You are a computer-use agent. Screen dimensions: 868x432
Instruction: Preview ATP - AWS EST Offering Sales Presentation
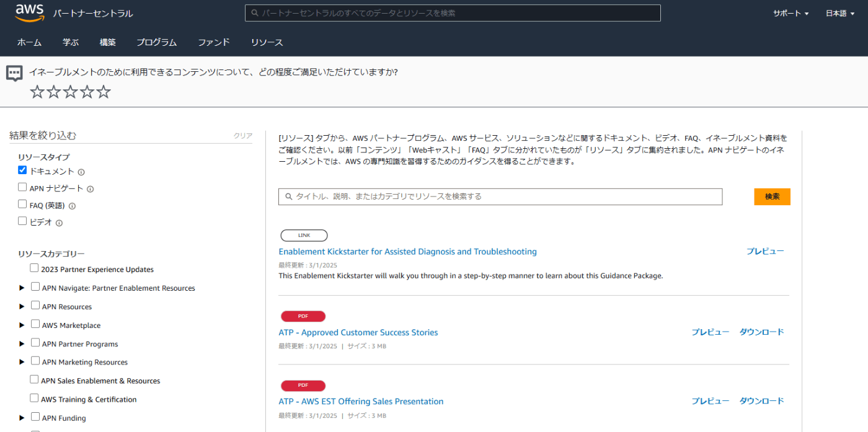[x=711, y=401]
